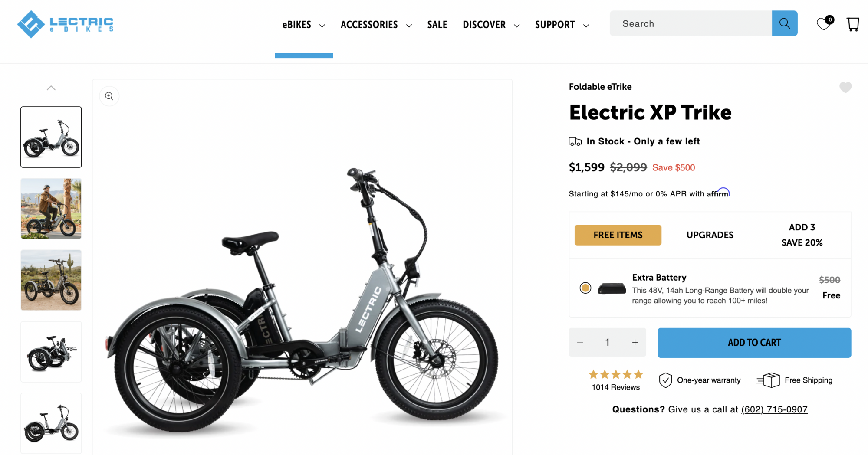
Task: Click into the Search field
Action: pyautogui.click(x=691, y=24)
